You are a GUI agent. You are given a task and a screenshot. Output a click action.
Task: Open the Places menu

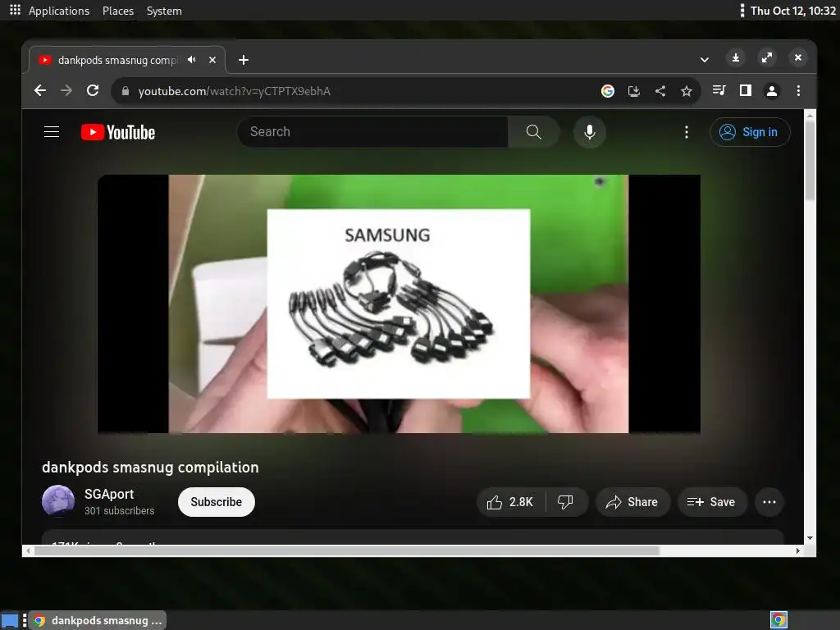(x=118, y=11)
